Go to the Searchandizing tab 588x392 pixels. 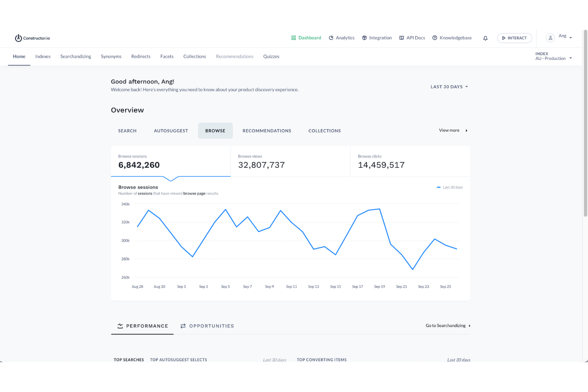pos(75,56)
